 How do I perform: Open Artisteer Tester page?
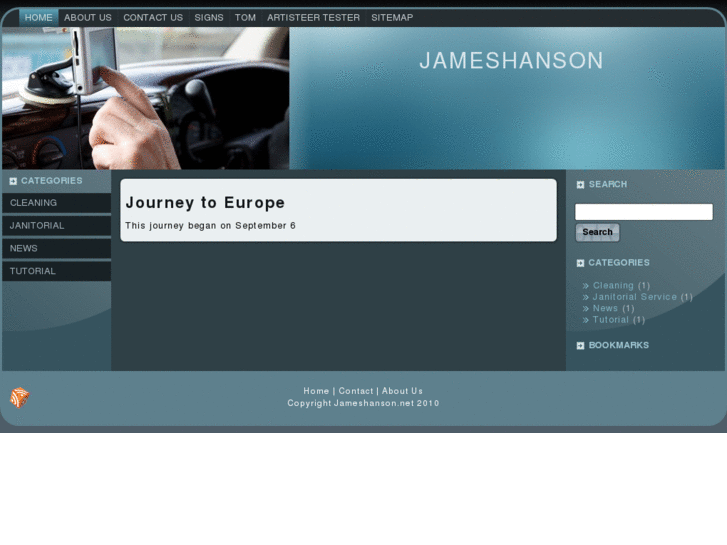(x=313, y=18)
